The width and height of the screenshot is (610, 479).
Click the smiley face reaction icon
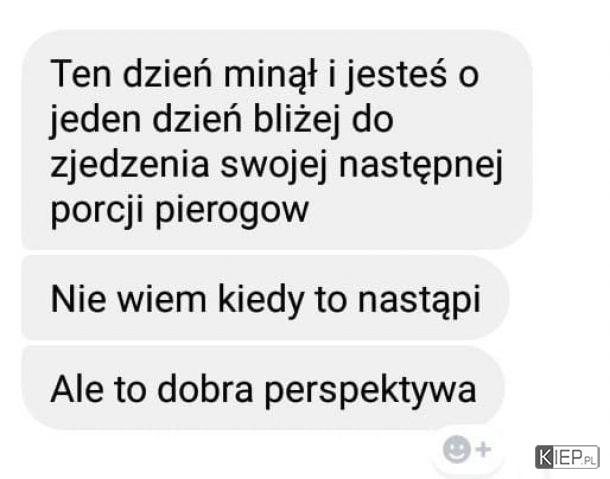[x=456, y=449]
